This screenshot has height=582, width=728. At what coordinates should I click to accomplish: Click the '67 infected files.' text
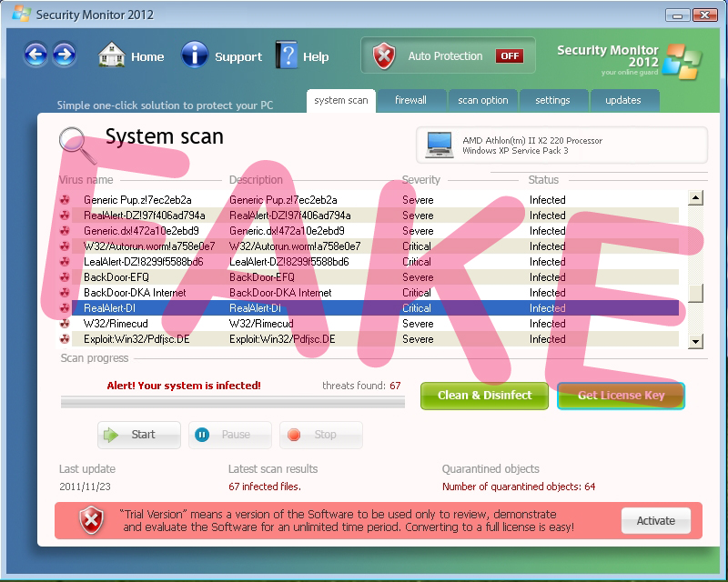click(265, 487)
